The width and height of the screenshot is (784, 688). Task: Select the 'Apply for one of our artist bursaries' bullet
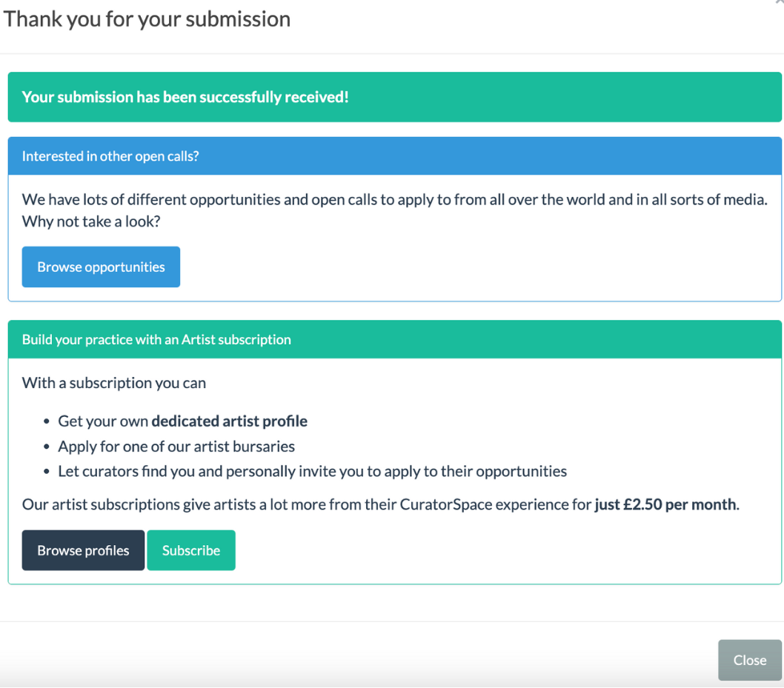click(x=176, y=447)
